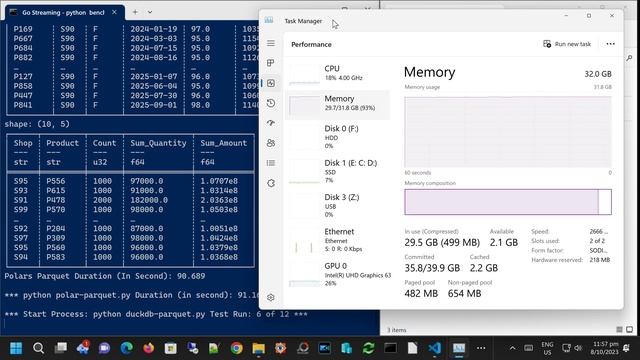This screenshot has height=360, width=640.
Task: Switch to Task Manager taskbar icon
Action: 459,348
